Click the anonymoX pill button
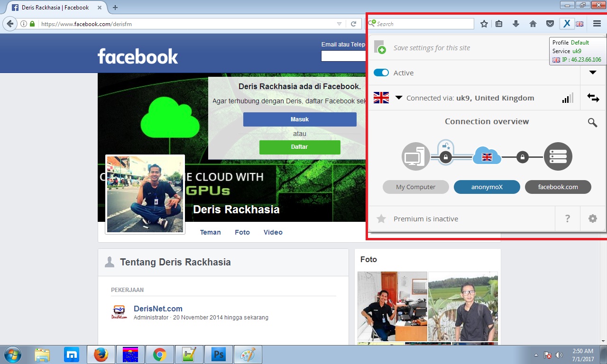 coord(487,187)
